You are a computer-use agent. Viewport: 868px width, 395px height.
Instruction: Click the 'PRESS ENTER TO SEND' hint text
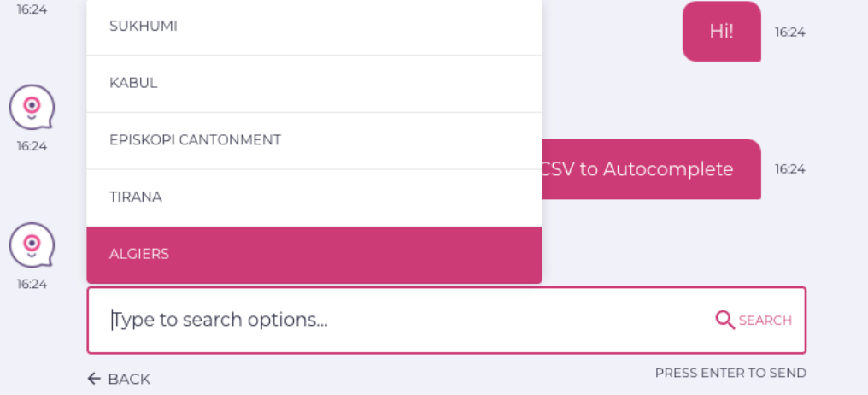click(730, 373)
